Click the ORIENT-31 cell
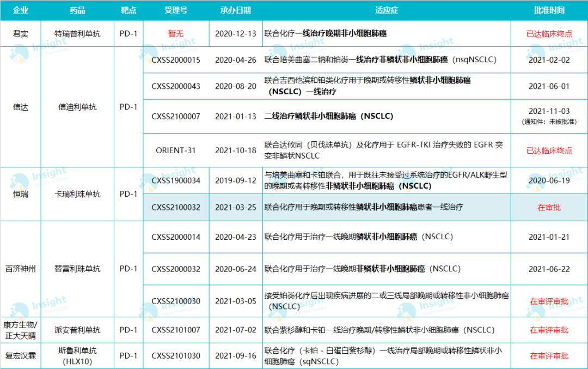The image size is (588, 369). click(x=176, y=150)
